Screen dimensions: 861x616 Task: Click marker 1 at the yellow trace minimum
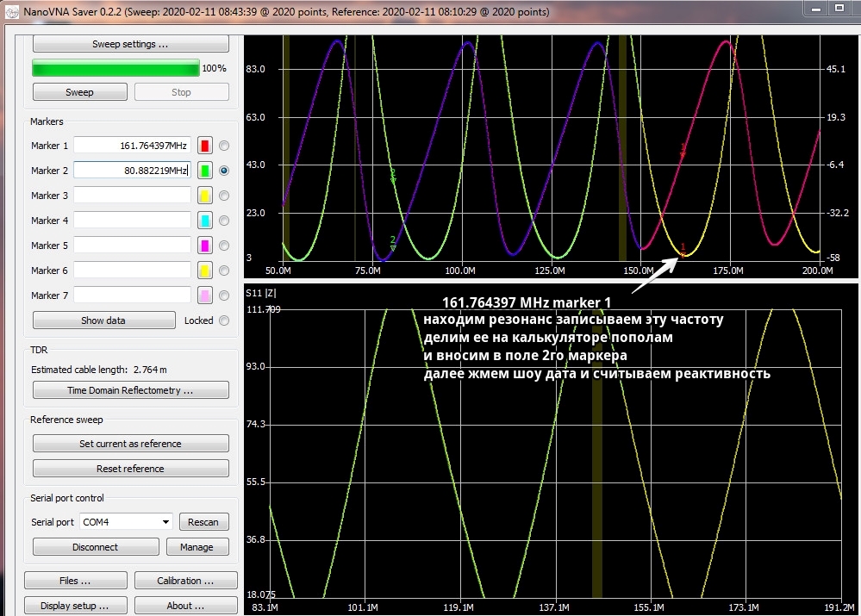683,251
